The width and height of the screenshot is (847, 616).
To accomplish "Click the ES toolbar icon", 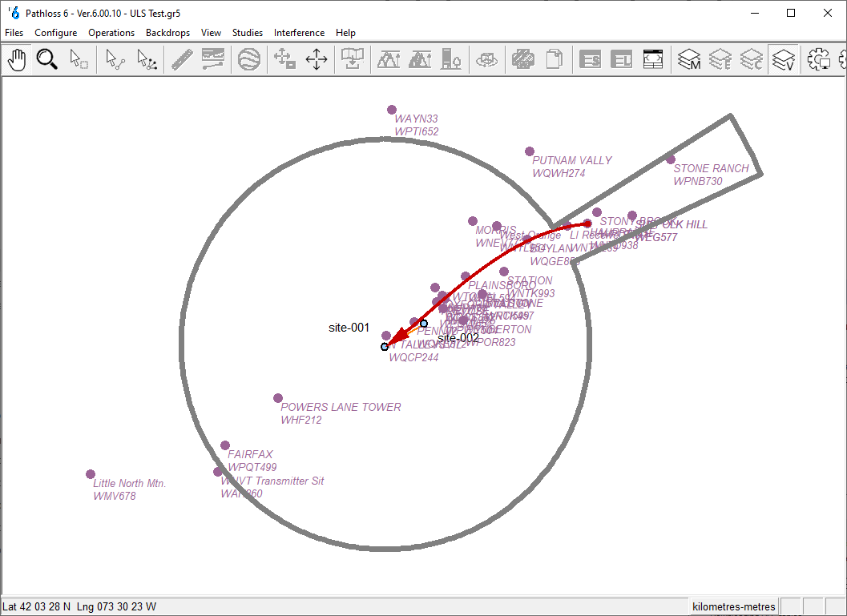I will point(591,59).
